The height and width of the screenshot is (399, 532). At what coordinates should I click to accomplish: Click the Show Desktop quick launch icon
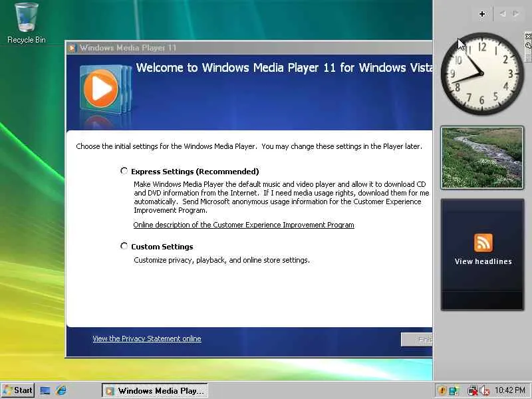(x=45, y=390)
